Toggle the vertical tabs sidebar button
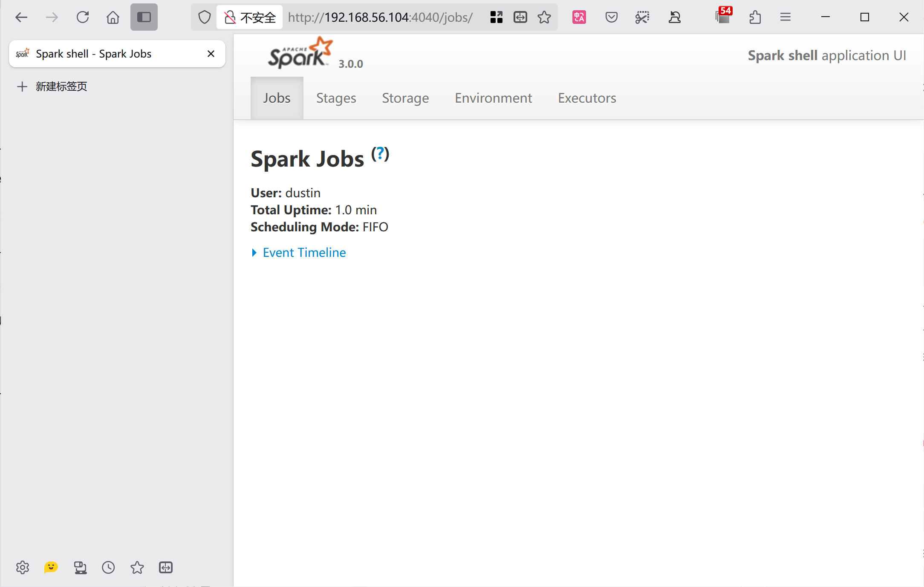924x587 pixels. tap(144, 17)
